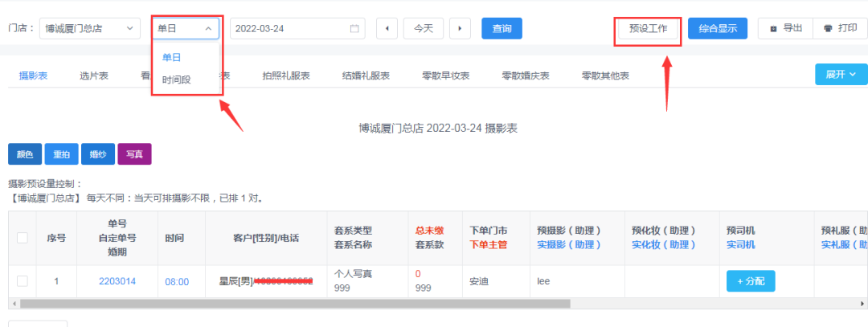Click the 实司机 header text
Screen dimensions: 868x327
(741, 244)
